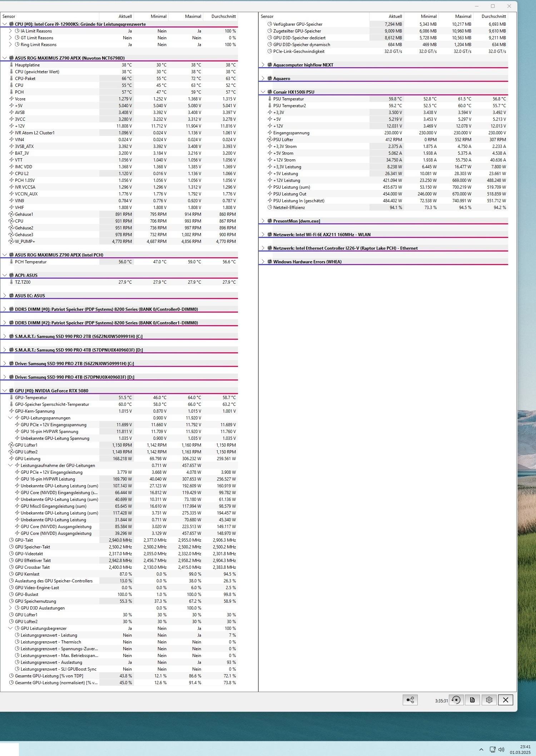536x756 pixels.
Task: Click the icon of the PCIe-Link-Geschwindigkeit row
Action: 270,51
